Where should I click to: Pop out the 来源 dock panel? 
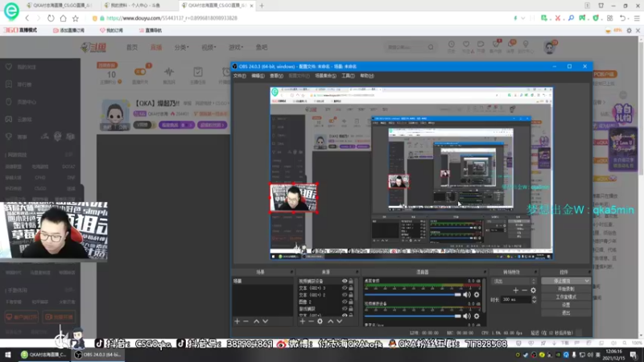tap(357, 272)
